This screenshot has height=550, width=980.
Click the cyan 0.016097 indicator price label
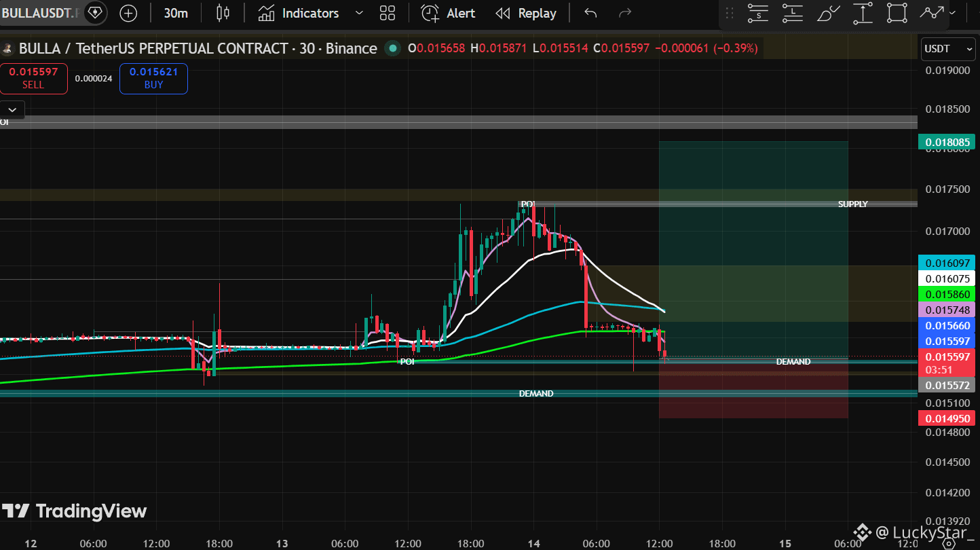tap(946, 263)
